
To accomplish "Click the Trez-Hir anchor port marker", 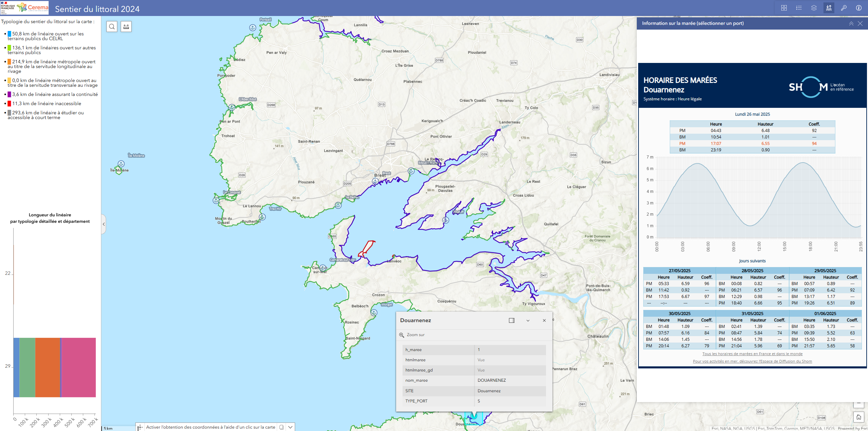I will [x=262, y=217].
